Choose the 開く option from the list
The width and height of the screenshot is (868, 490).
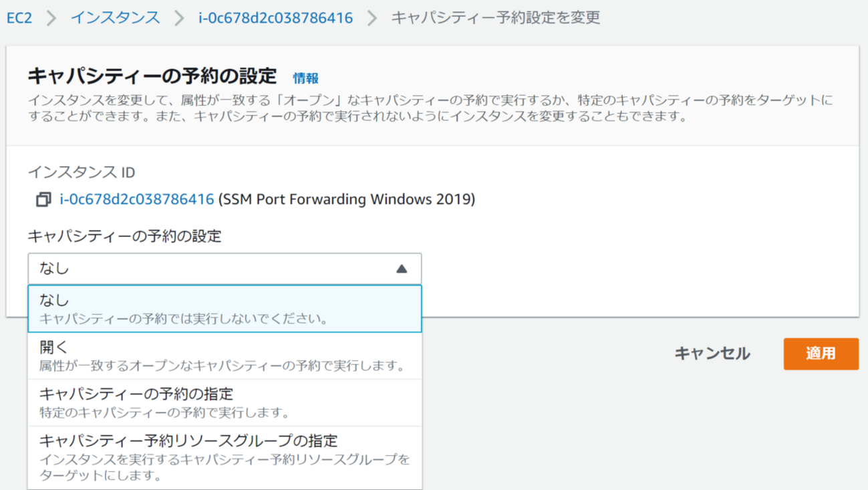tap(225, 356)
